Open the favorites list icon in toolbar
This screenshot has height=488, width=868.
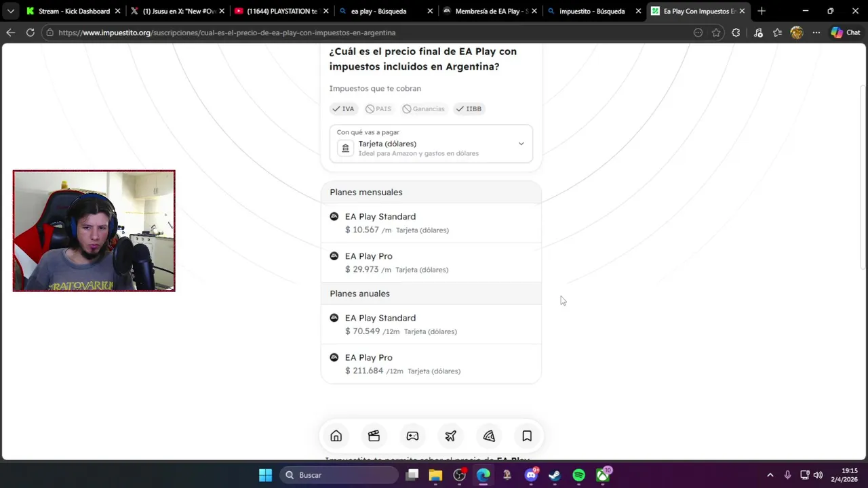pyautogui.click(x=777, y=33)
